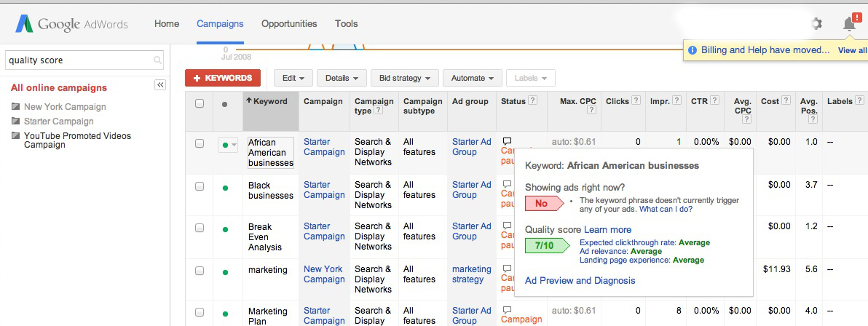Go to the Home tab

[x=167, y=24]
